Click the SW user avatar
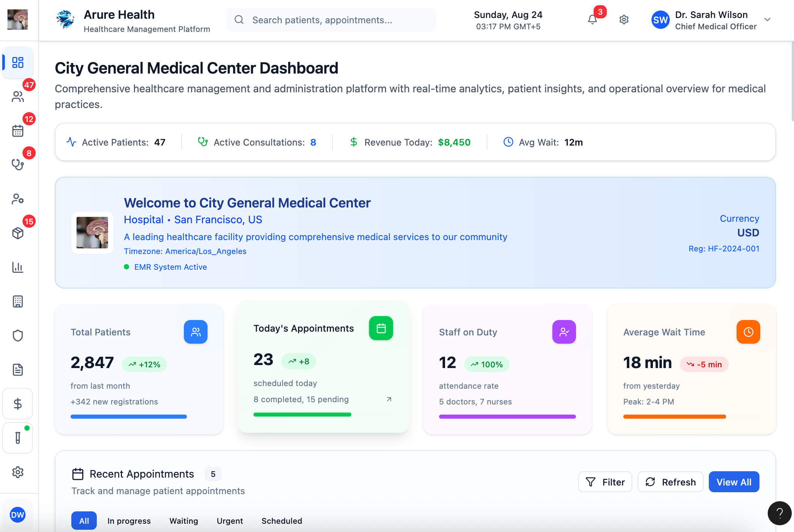794x532 pixels. pos(660,20)
